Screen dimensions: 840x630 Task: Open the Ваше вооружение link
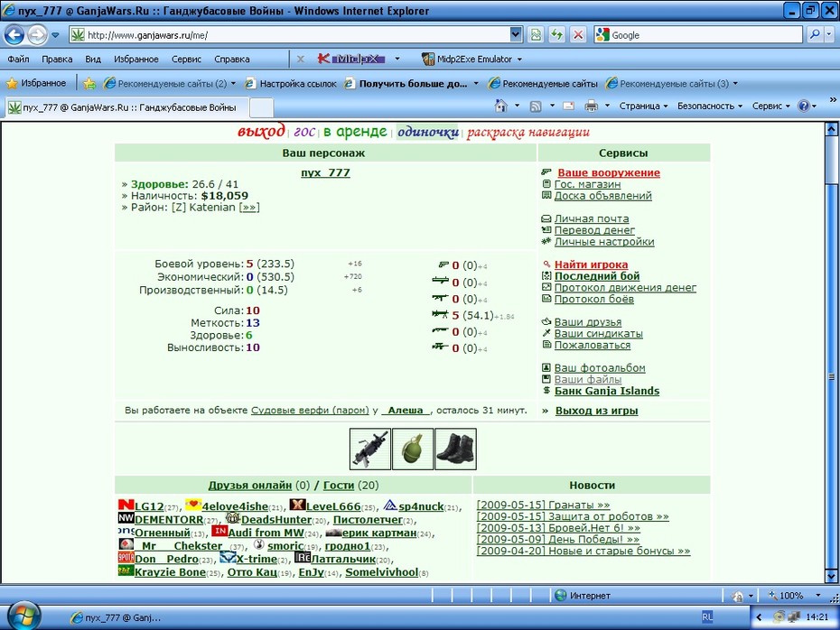click(609, 172)
